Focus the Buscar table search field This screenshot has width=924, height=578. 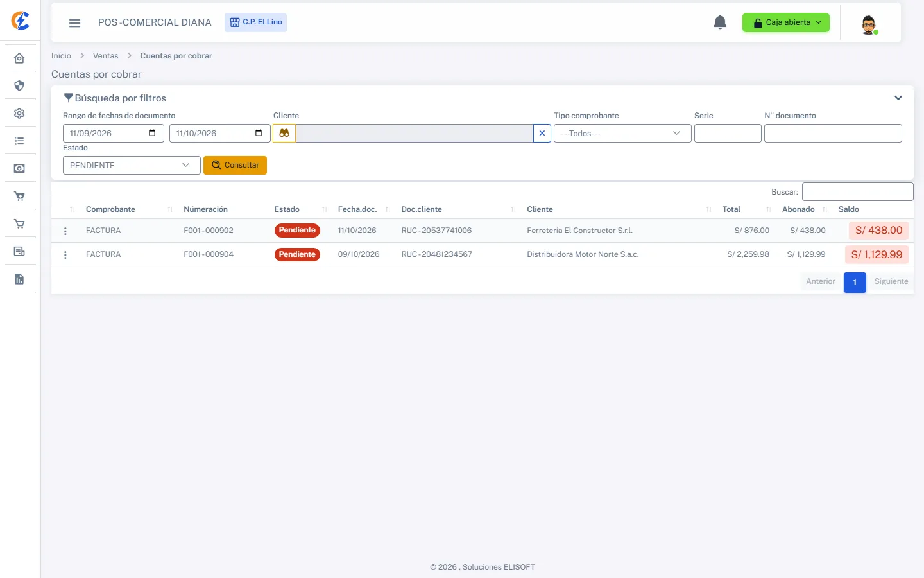coord(858,191)
